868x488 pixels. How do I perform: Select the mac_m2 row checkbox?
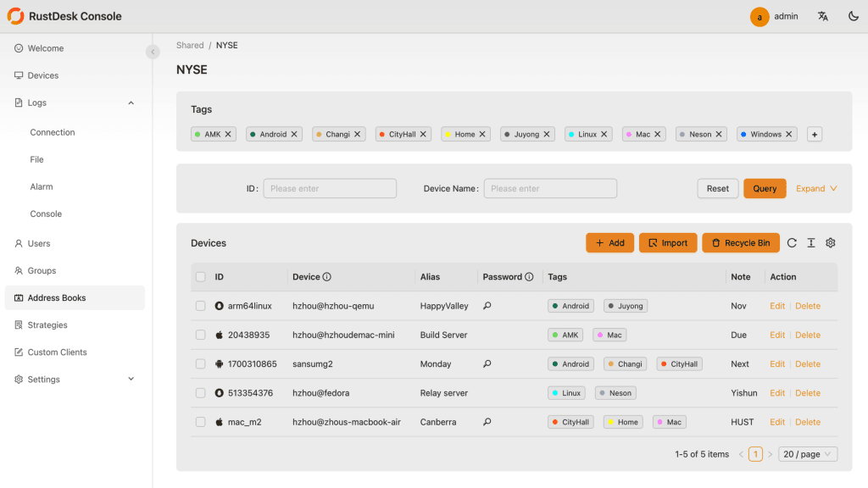[x=200, y=422]
